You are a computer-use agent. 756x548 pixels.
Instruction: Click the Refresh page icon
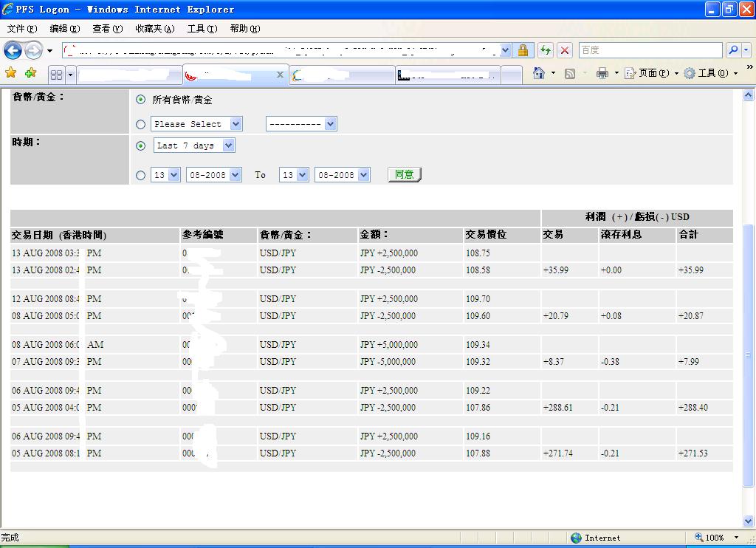[x=546, y=50]
